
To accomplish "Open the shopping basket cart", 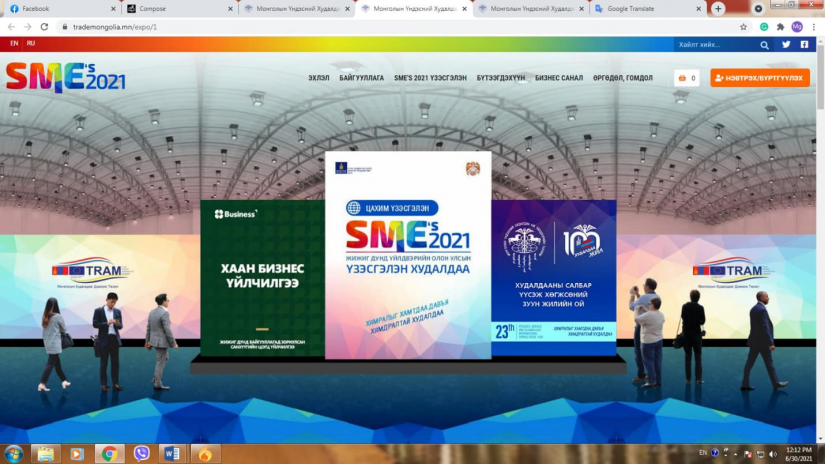I will tap(687, 78).
